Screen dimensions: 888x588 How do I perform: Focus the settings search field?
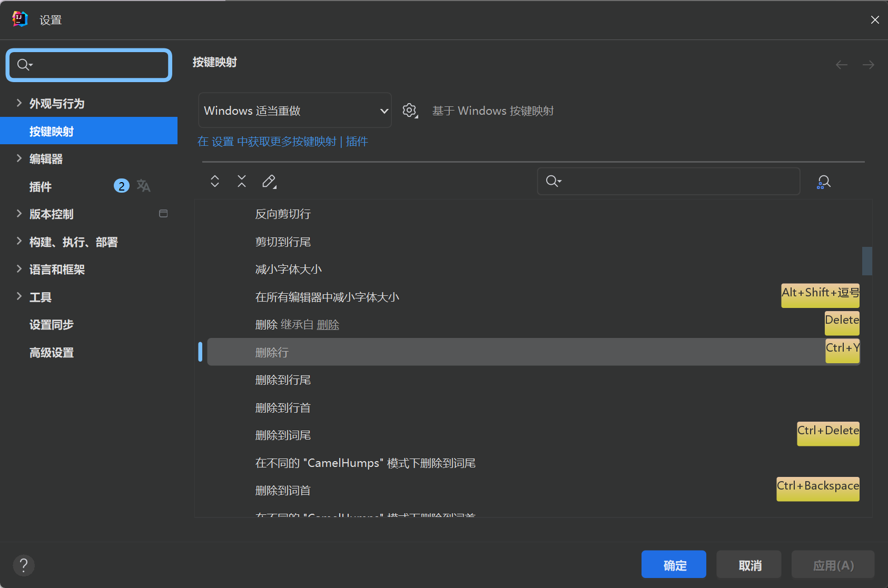pyautogui.click(x=89, y=65)
